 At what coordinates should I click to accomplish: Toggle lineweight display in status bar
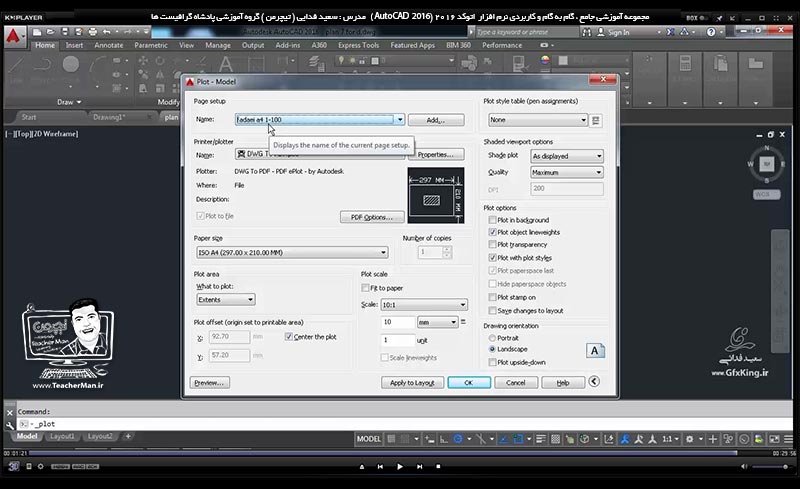pyautogui.click(x=541, y=438)
